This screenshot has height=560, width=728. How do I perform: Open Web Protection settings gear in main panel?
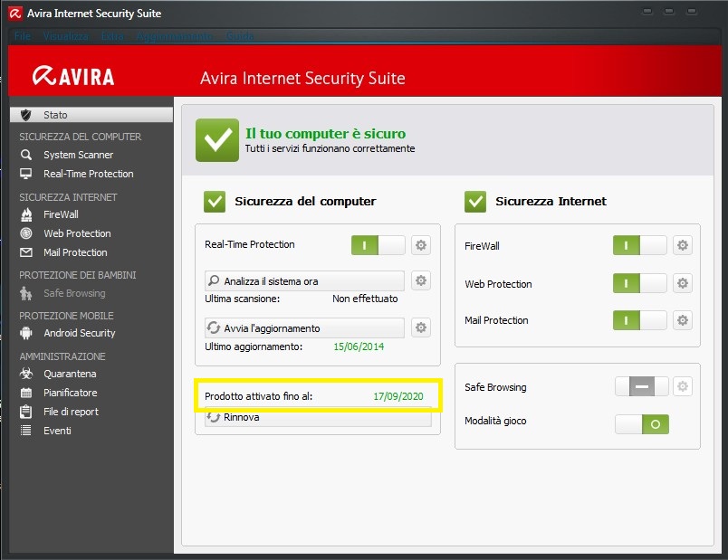pyautogui.click(x=682, y=283)
